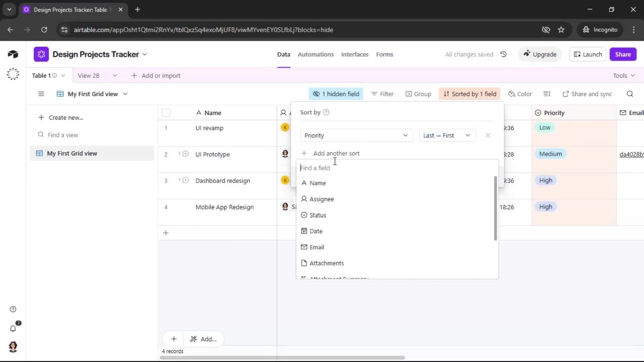Screen dimensions: 644x362
Task: Reload the browser page
Action: [x=44, y=30]
